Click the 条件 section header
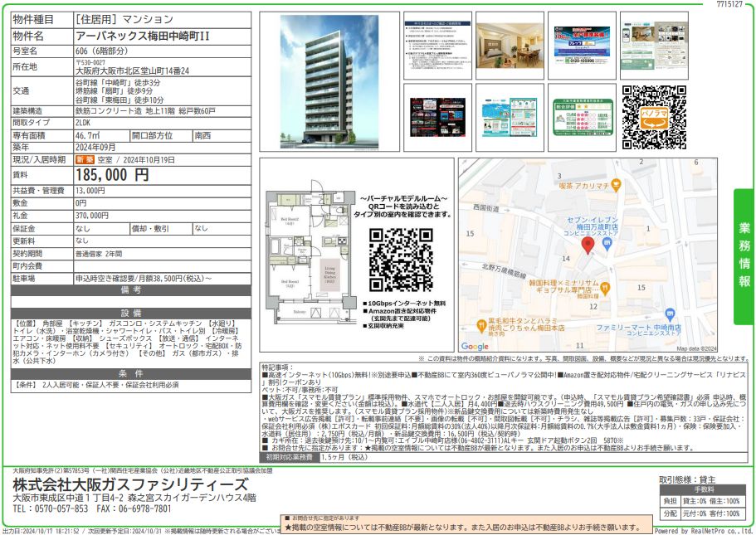 tap(130, 374)
